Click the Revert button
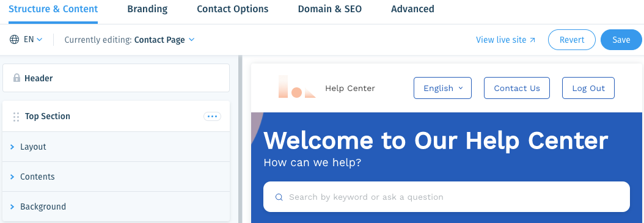Image resolution: width=644 pixels, height=223 pixels. pos(572,40)
